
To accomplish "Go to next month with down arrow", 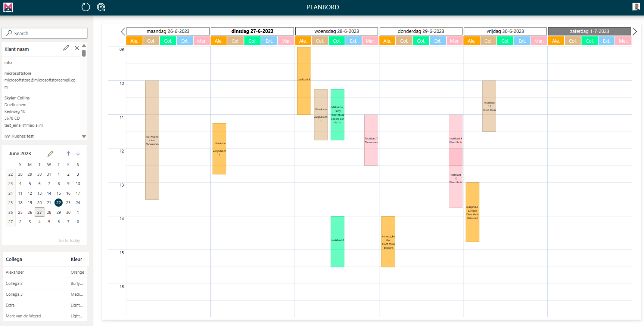I will [78, 154].
